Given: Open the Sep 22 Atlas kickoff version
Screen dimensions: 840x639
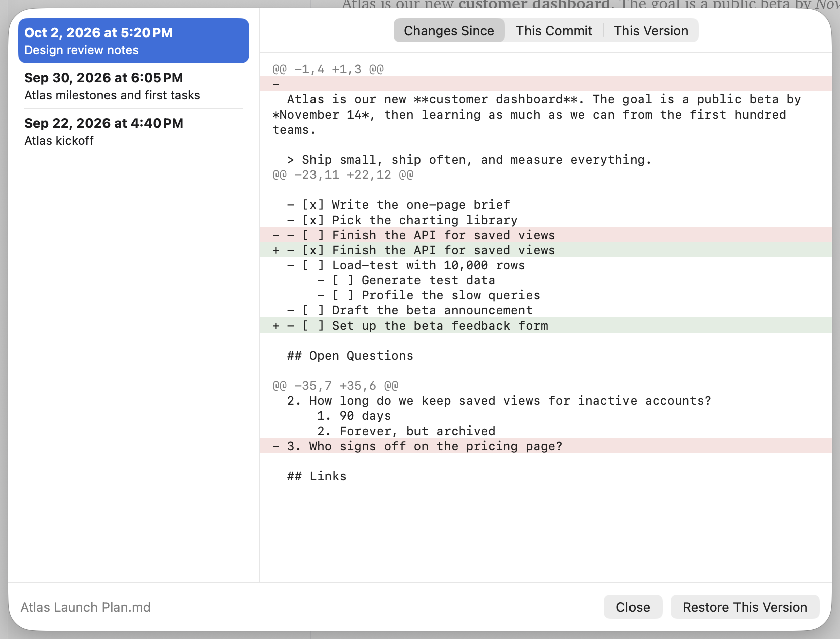Looking at the screenshot, I should pos(134,131).
